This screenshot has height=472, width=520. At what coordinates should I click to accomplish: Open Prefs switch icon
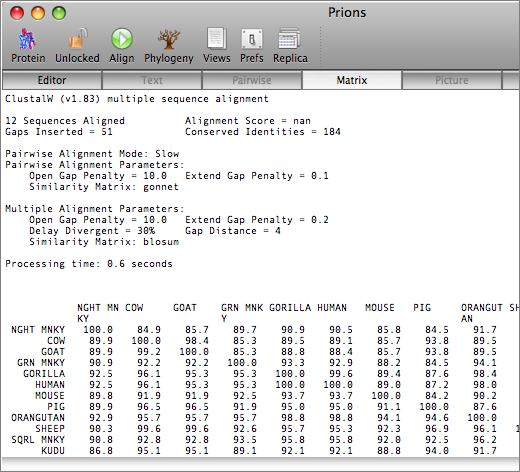point(252,39)
